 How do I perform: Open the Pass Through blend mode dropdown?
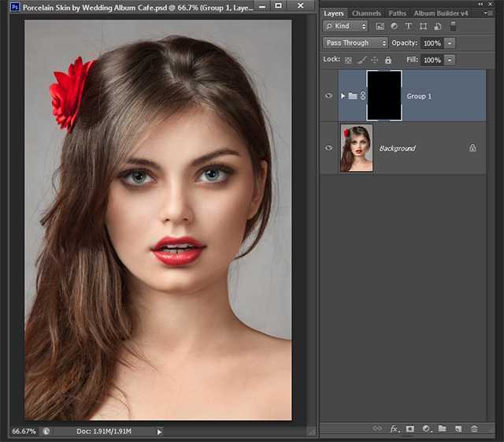point(355,43)
